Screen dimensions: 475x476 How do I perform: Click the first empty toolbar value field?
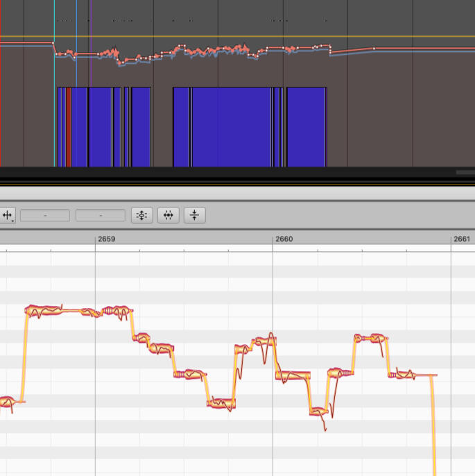[45, 215]
